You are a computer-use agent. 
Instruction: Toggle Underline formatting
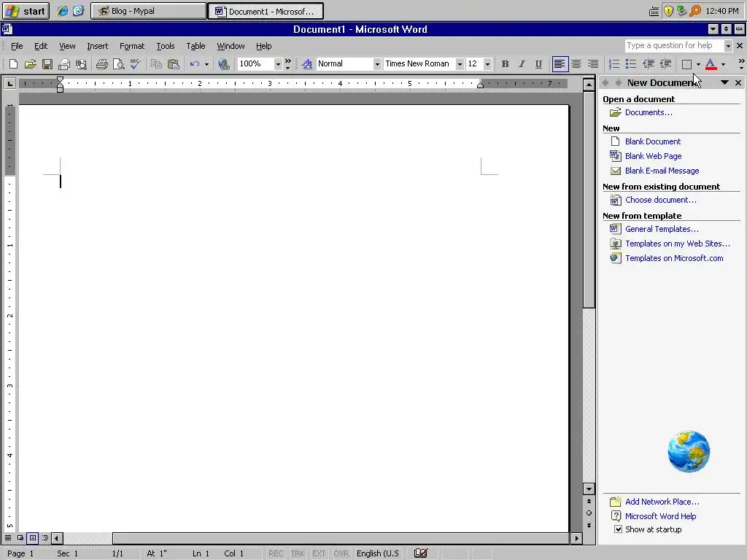pos(538,64)
